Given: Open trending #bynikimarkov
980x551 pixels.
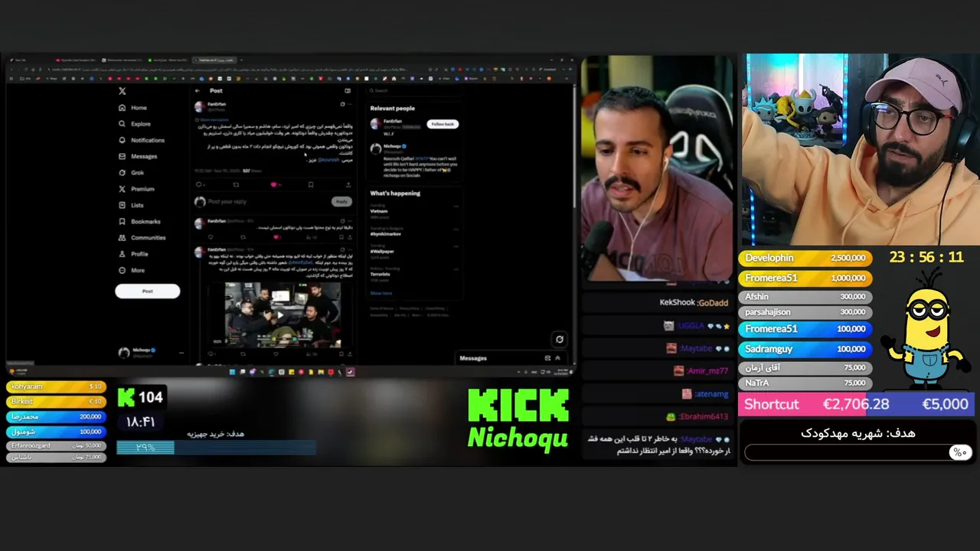Looking at the screenshot, I should pyautogui.click(x=386, y=233).
